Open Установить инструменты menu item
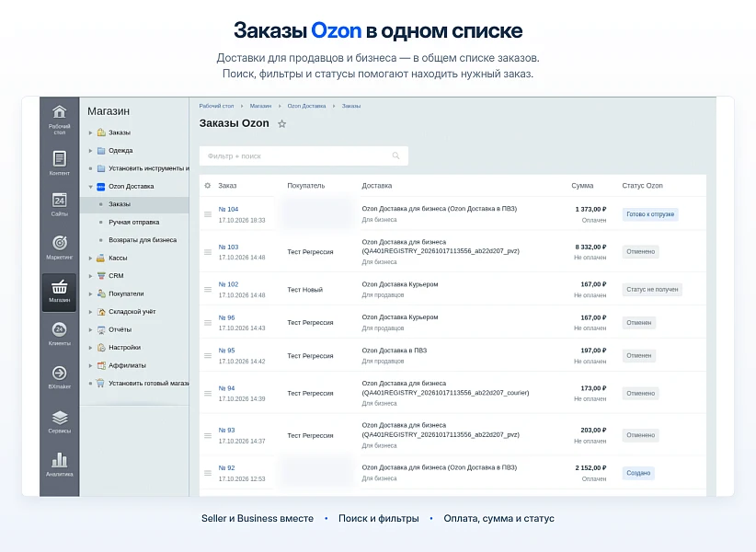 tap(149, 168)
